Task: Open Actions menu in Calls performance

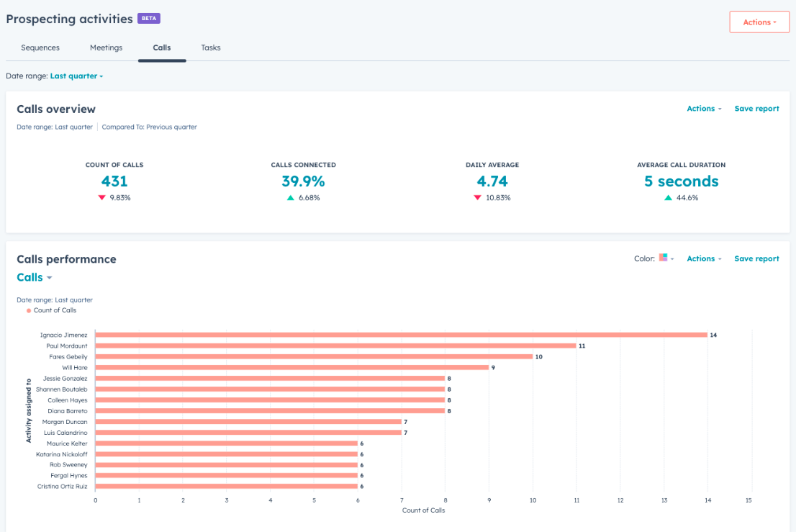Action: (x=704, y=258)
